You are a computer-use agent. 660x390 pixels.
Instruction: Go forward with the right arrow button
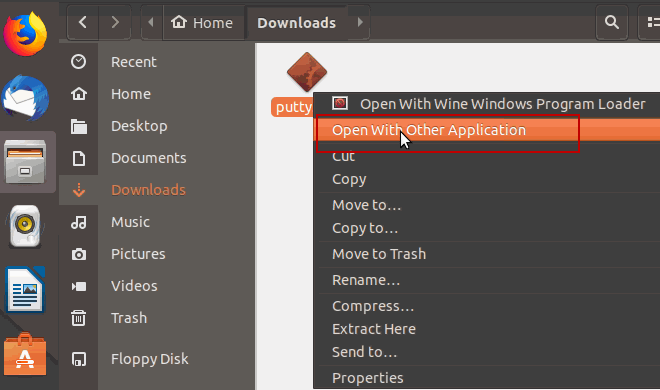pos(115,22)
